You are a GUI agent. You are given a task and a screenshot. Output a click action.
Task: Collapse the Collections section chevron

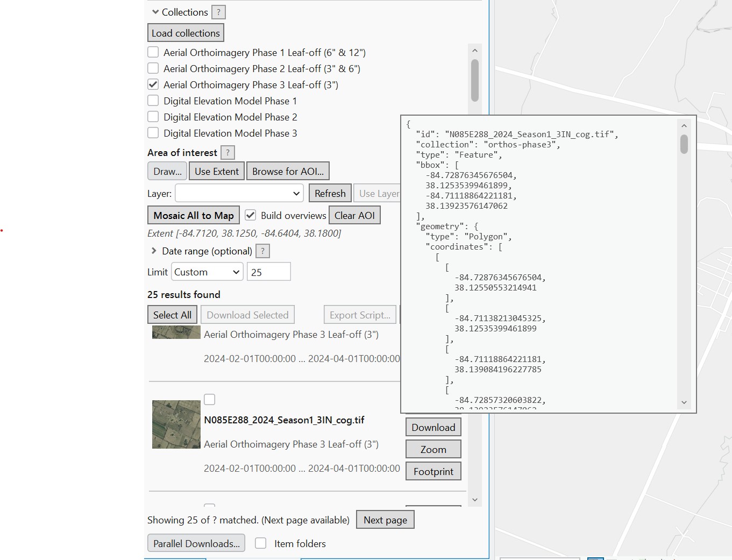coord(155,12)
